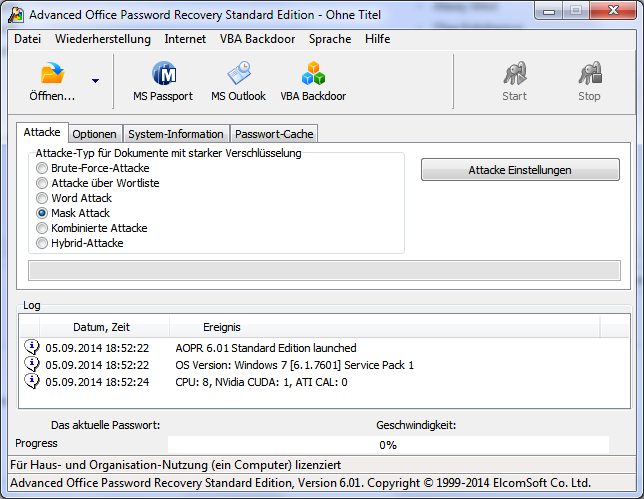Expand the Öffnen dropdown arrow
This screenshot has height=499, width=644.
(95, 81)
